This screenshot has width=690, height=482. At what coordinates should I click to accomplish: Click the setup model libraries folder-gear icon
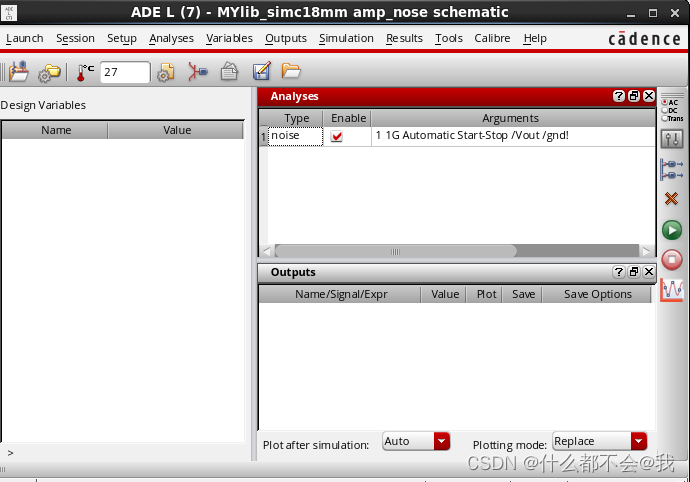pyautogui.click(x=49, y=73)
